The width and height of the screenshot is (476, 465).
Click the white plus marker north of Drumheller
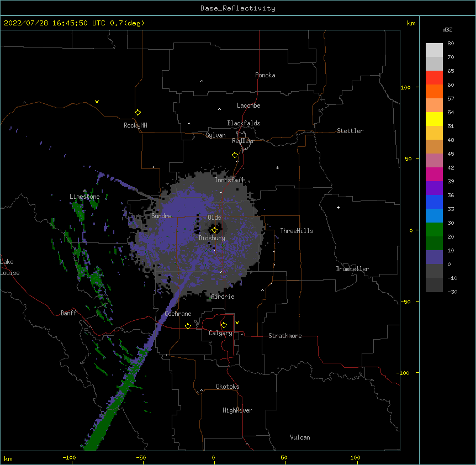(338, 207)
